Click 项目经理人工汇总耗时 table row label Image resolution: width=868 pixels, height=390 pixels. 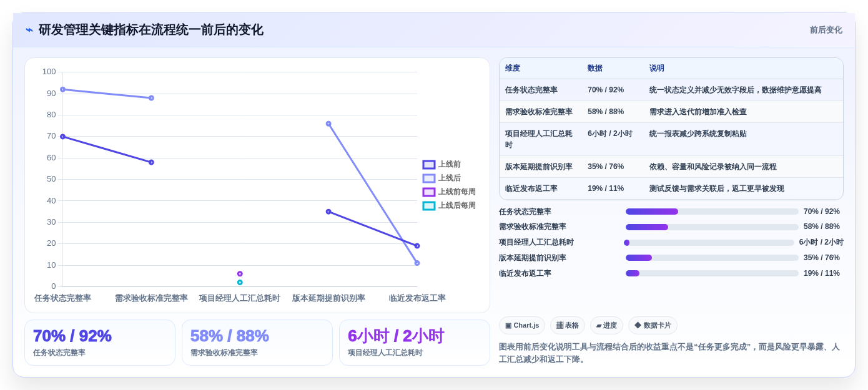tap(539, 139)
